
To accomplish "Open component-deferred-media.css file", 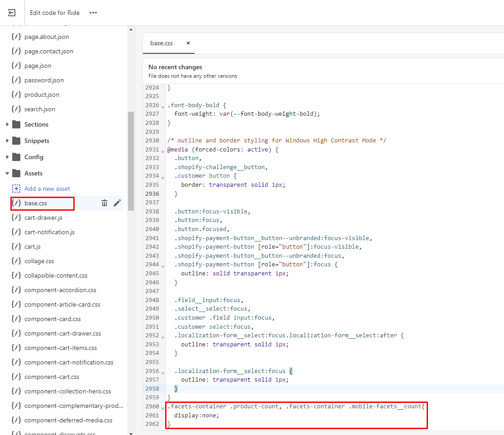I will 68,420.
